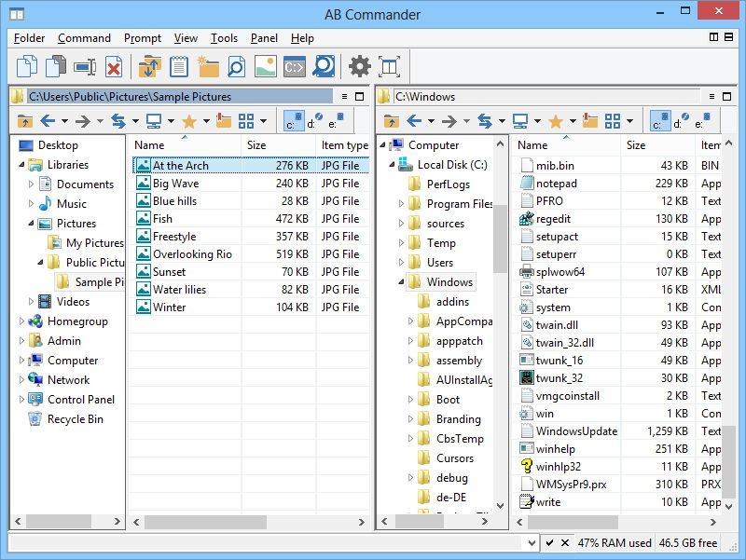Select drive c: in the left panel
746x560 pixels.
click(x=292, y=121)
